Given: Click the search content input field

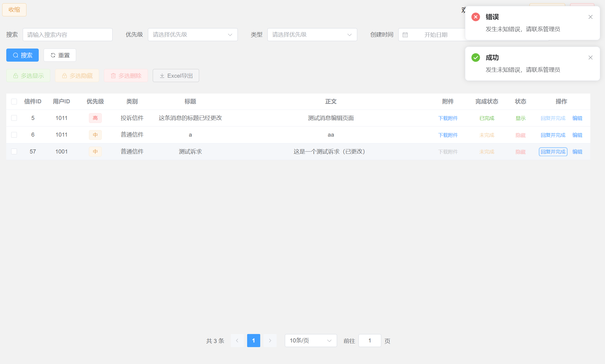Looking at the screenshot, I should 67,35.
